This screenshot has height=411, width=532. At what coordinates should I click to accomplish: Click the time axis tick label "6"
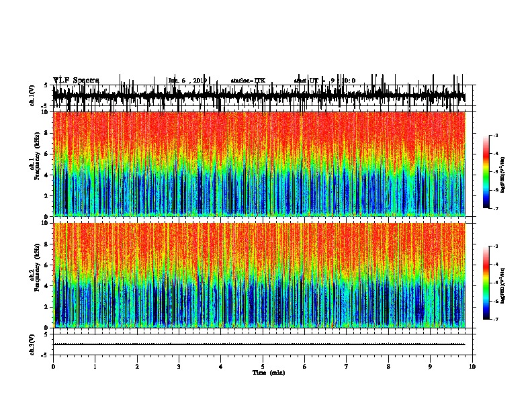305,367
